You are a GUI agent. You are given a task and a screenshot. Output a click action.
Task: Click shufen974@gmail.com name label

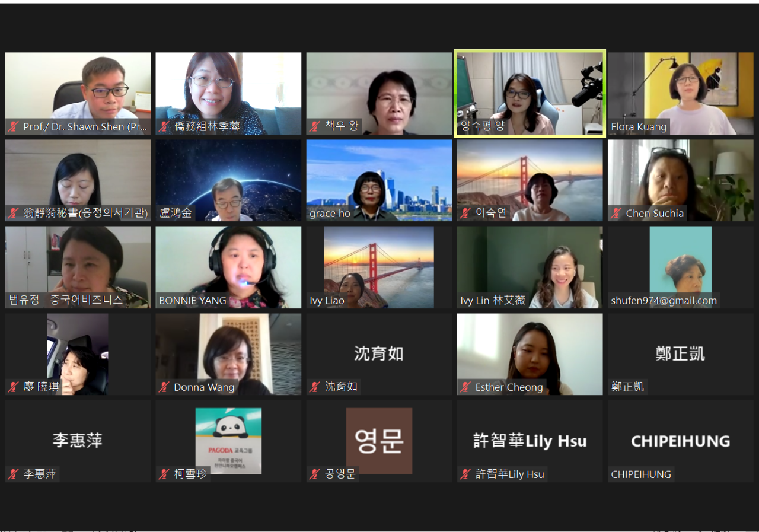coord(664,301)
